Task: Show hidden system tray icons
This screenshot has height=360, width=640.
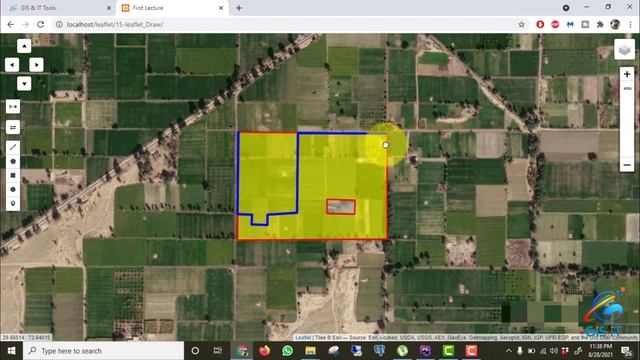Action: click(x=509, y=351)
